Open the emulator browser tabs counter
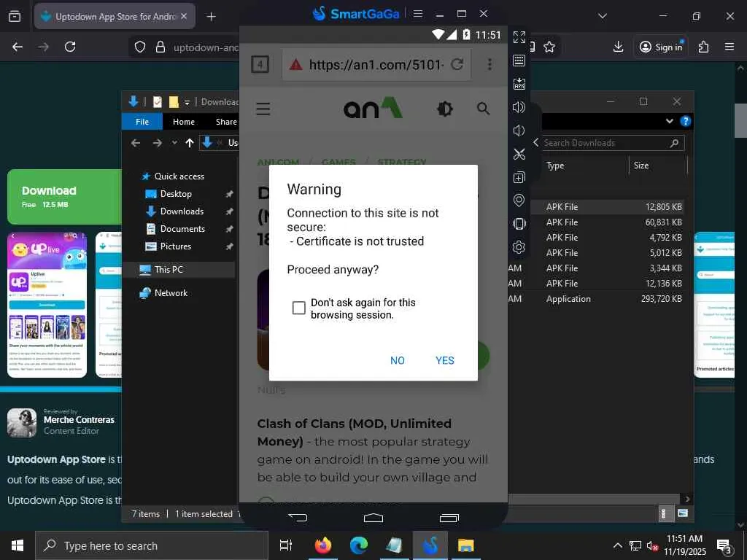747x560 pixels. pyautogui.click(x=260, y=64)
